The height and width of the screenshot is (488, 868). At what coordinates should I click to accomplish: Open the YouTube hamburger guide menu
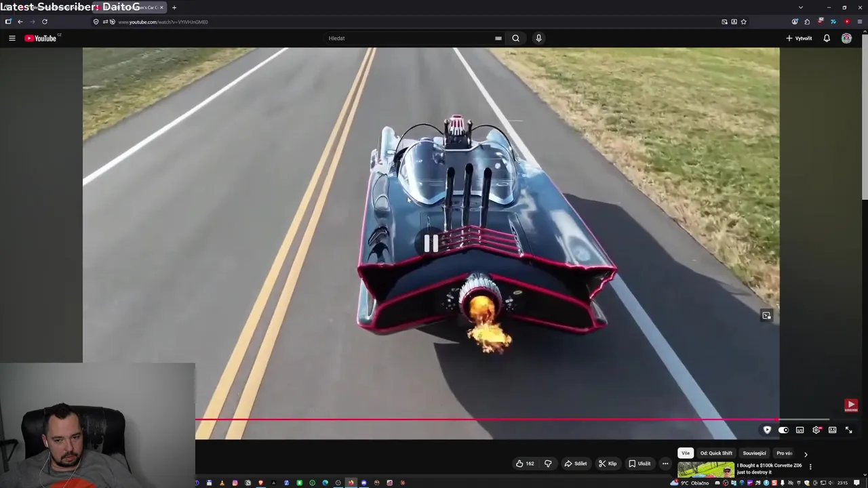[x=12, y=38]
